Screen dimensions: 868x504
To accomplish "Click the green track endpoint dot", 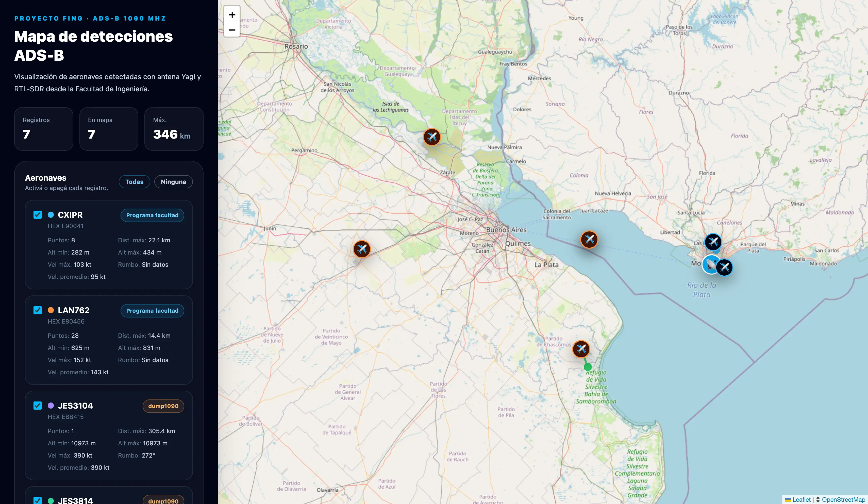I will (588, 367).
